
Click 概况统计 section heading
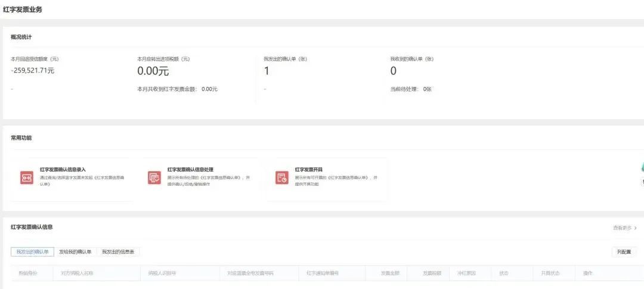point(21,37)
